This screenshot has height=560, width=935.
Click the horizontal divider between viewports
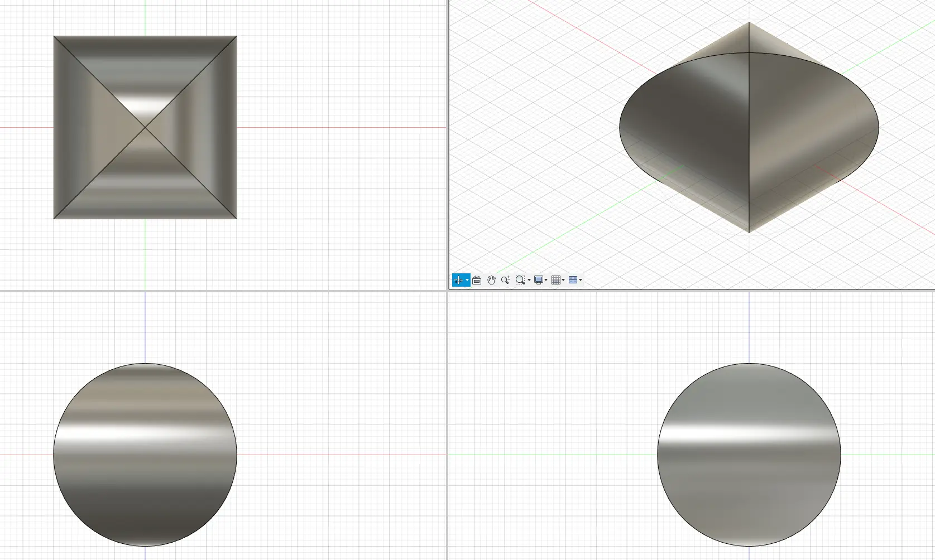pos(223,291)
